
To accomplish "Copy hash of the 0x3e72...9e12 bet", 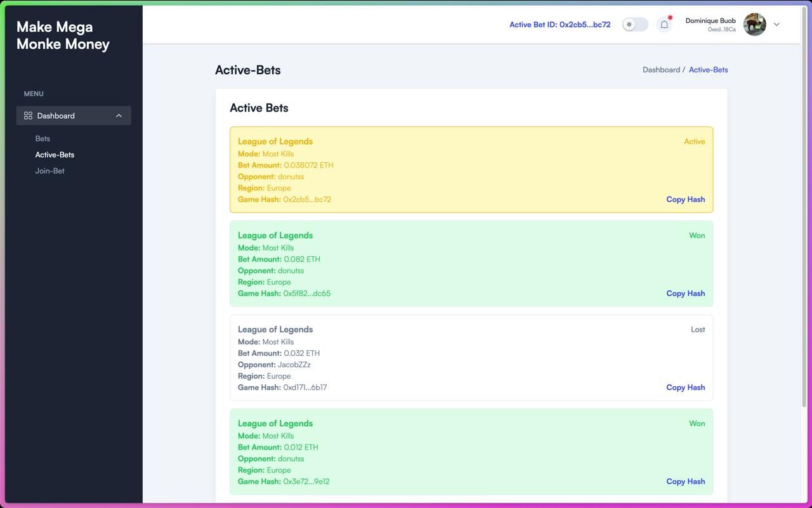I will pyautogui.click(x=685, y=481).
